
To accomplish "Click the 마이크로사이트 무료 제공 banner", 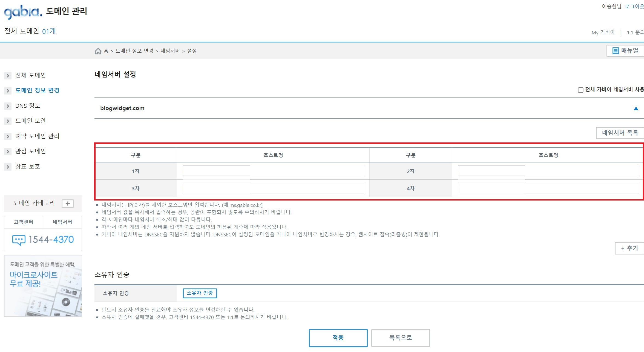I will (43, 286).
